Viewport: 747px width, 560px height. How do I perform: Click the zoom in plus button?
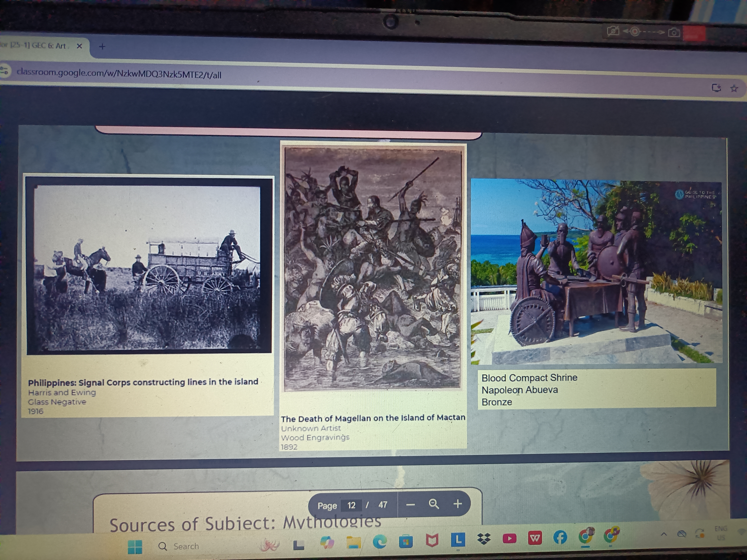[458, 504]
